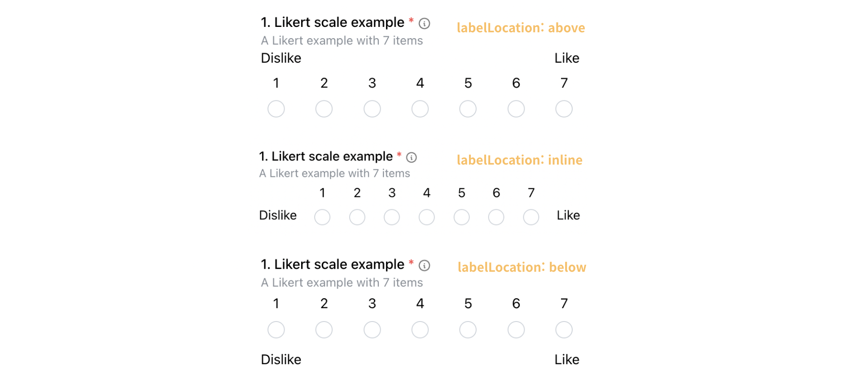Select radio button 4 in the above-label scale
This screenshot has width=868, height=374.
click(420, 109)
